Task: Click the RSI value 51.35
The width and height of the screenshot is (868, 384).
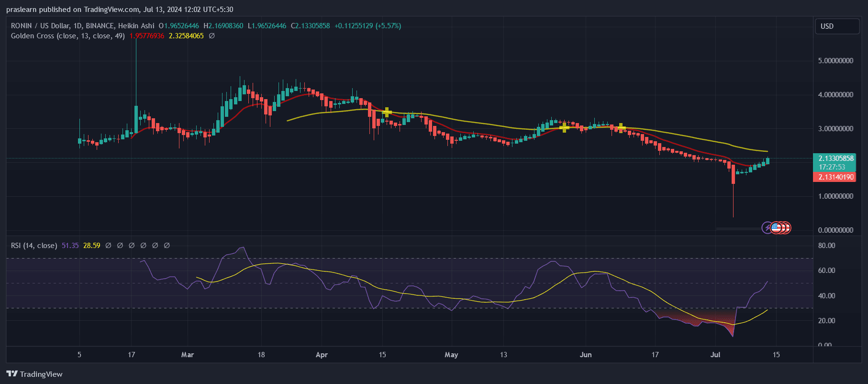Action: click(70, 246)
